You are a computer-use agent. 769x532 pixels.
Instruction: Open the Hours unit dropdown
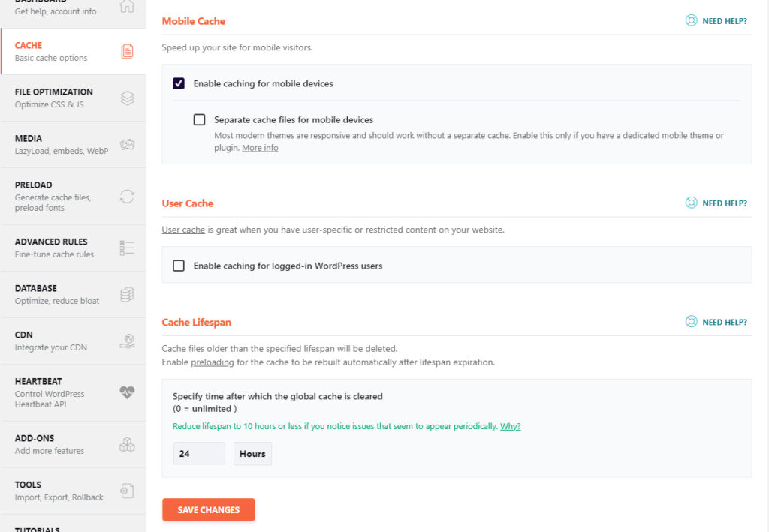[x=252, y=453]
